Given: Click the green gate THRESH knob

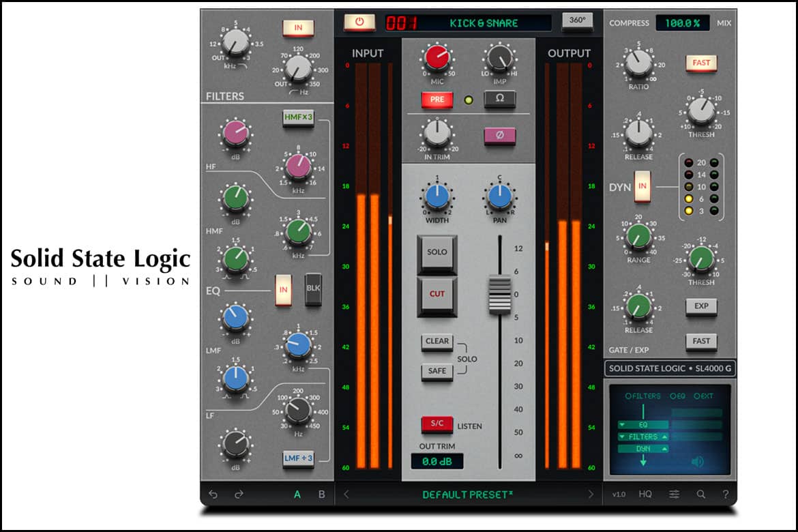Looking at the screenshot, I should pyautogui.click(x=701, y=258).
